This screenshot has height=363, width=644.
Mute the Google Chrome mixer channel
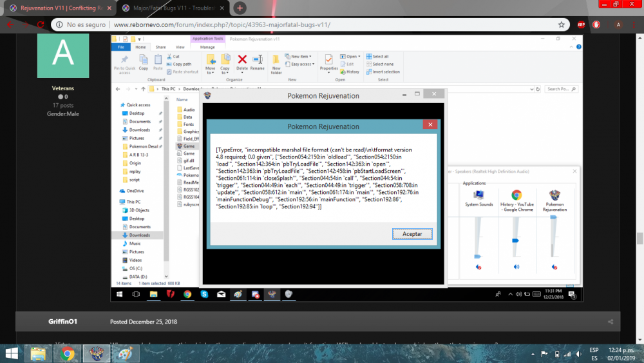tap(516, 267)
